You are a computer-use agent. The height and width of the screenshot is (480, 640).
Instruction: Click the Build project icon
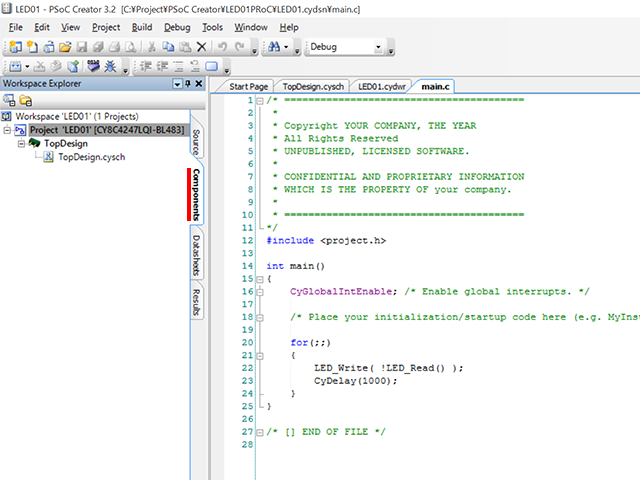click(16, 66)
